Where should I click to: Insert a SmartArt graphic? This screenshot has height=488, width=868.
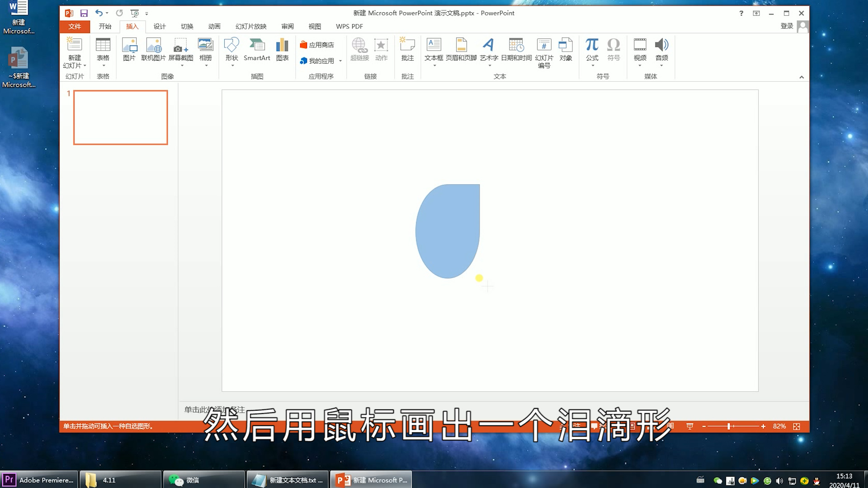257,50
